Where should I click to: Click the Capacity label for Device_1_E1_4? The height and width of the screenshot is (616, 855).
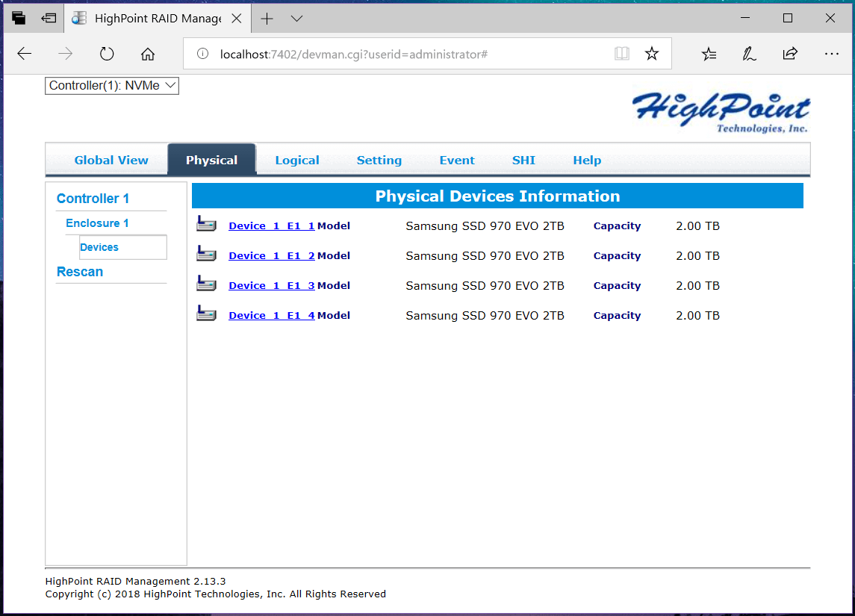[x=617, y=315]
